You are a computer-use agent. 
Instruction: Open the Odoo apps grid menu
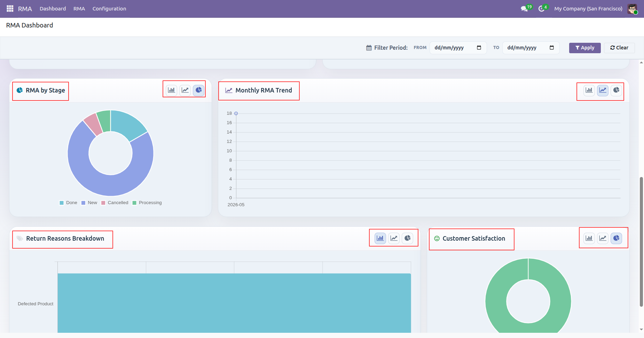click(x=10, y=8)
